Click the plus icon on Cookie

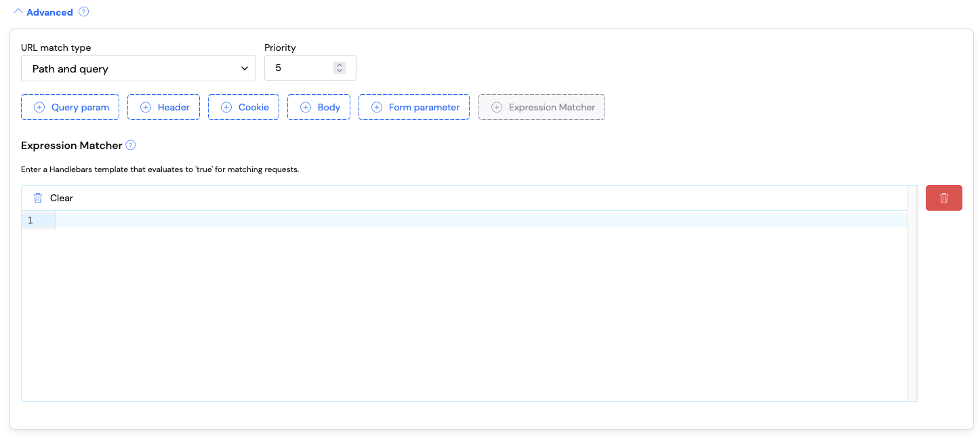tap(226, 106)
